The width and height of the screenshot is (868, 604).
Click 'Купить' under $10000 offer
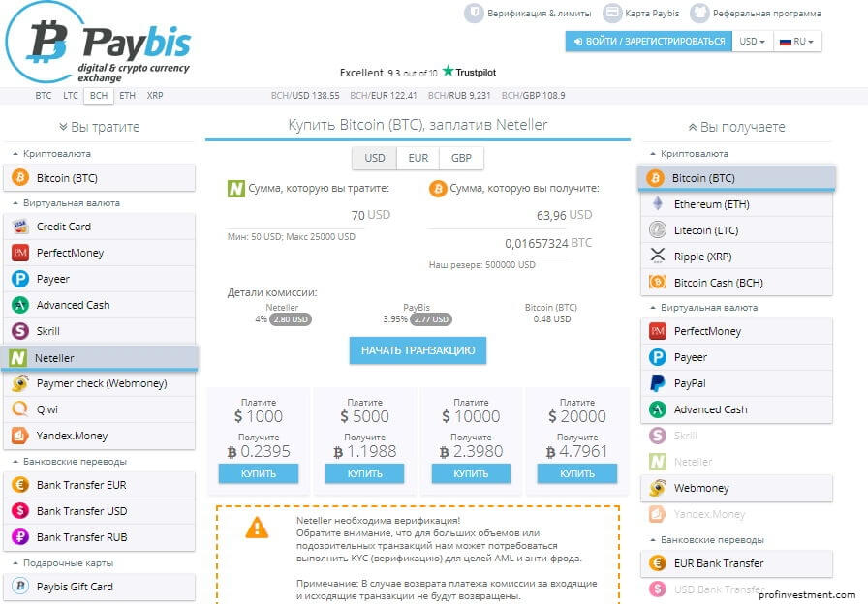point(471,474)
